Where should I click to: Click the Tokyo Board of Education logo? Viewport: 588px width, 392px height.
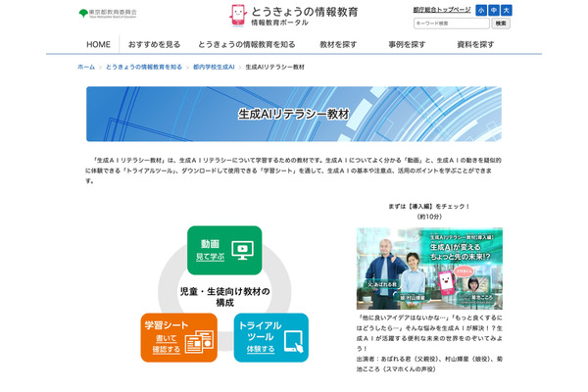pyautogui.click(x=108, y=14)
